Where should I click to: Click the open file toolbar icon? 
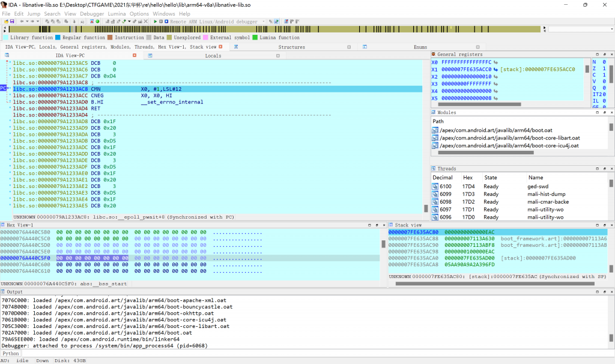click(x=6, y=22)
